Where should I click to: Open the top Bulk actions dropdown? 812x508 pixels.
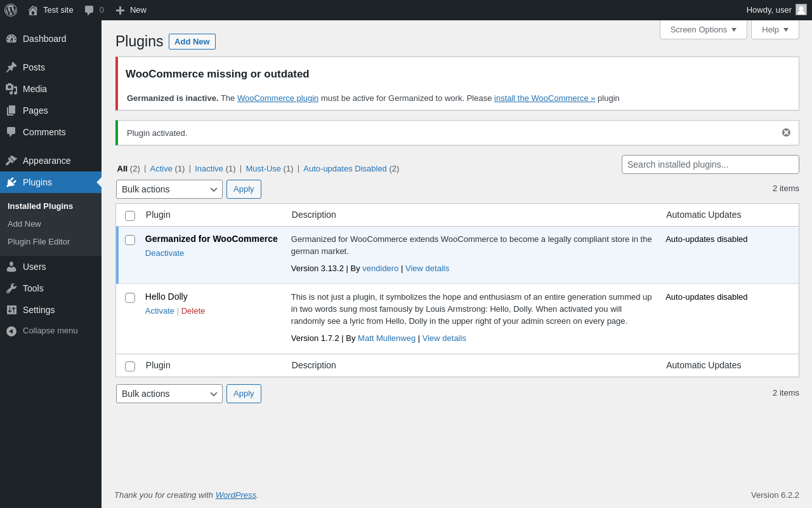point(169,189)
